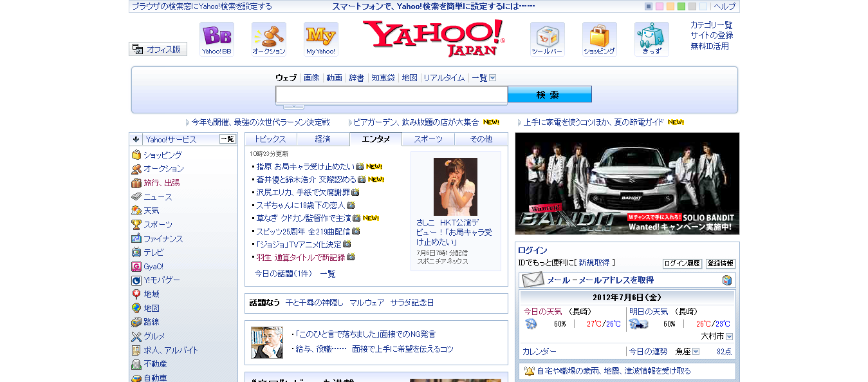
Task: Click the 天気 sidebar icon
Action: coord(136,211)
